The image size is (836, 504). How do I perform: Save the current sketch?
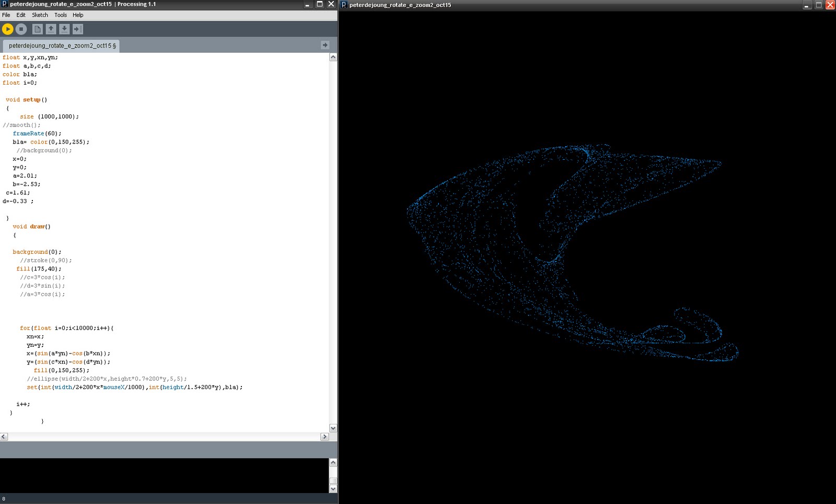point(64,29)
